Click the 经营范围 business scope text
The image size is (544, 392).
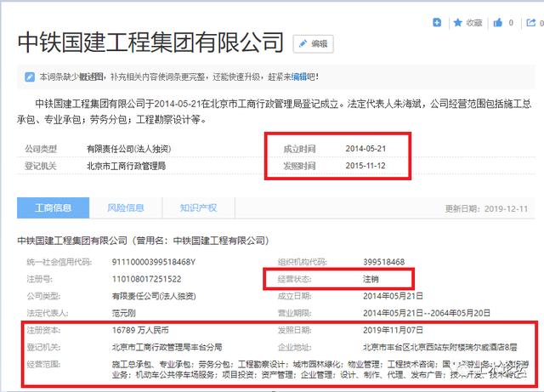[x=320, y=369]
